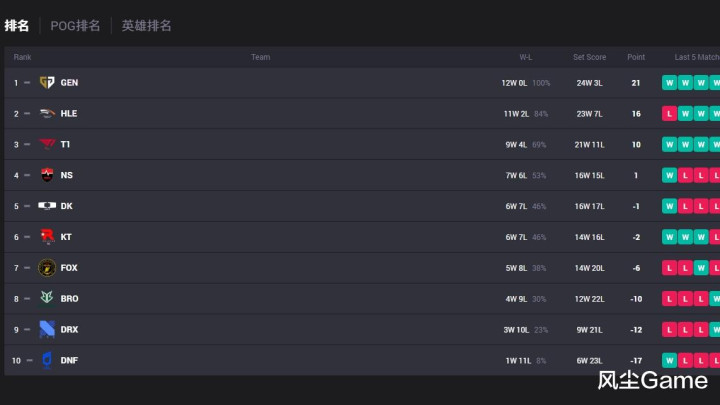Click the DRX team logo
The image size is (720, 405).
coord(47,329)
